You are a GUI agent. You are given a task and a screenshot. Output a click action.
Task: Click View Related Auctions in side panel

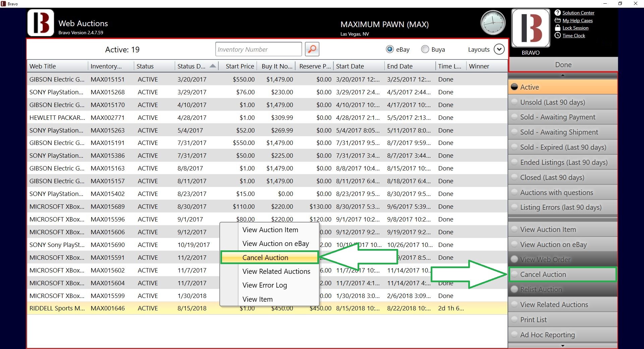tap(563, 305)
